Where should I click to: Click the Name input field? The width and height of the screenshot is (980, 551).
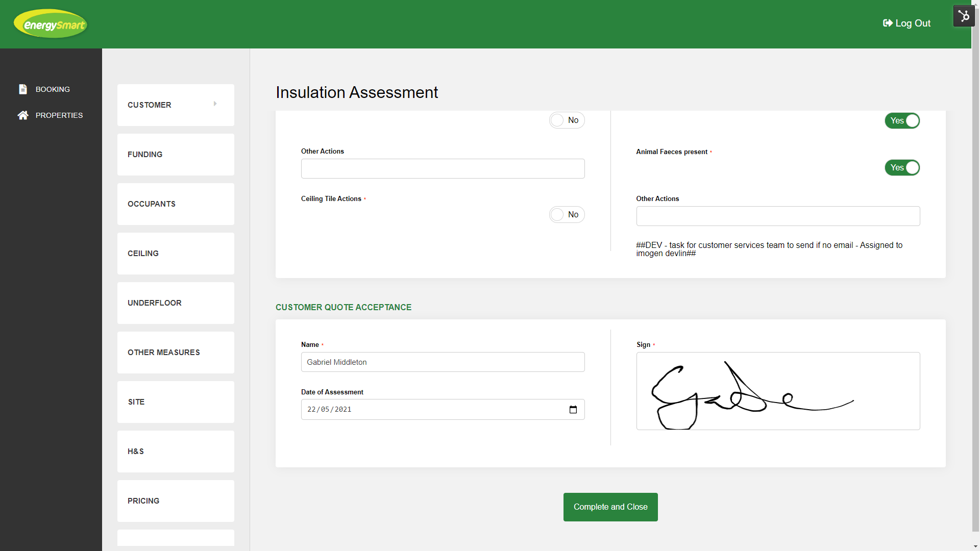click(443, 362)
